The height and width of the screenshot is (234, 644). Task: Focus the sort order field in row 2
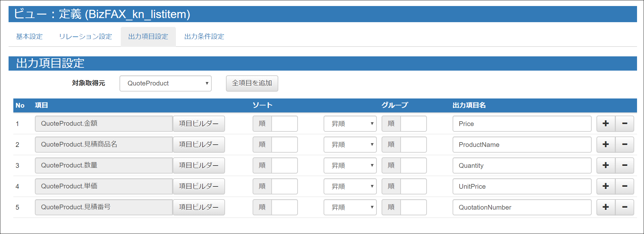(284, 144)
